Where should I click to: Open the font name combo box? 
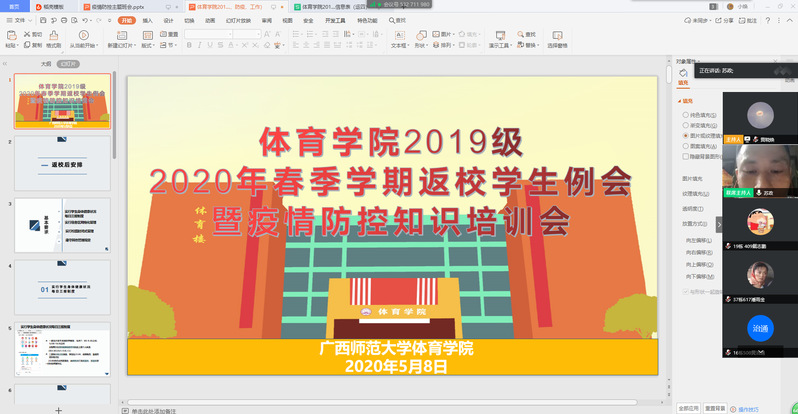[x=209, y=34]
